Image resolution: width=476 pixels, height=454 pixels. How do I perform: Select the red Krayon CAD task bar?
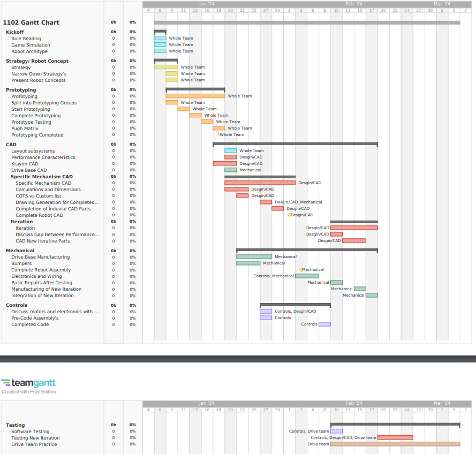(224, 164)
